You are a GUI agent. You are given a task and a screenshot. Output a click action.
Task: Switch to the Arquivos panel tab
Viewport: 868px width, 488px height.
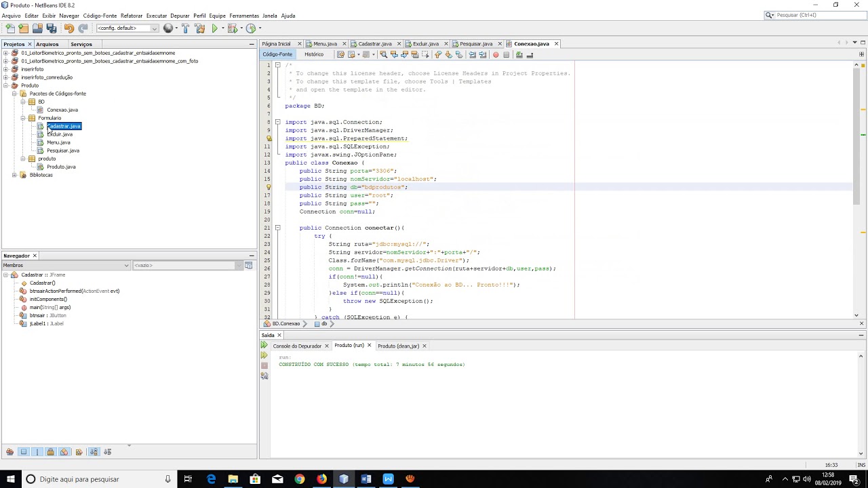click(47, 44)
